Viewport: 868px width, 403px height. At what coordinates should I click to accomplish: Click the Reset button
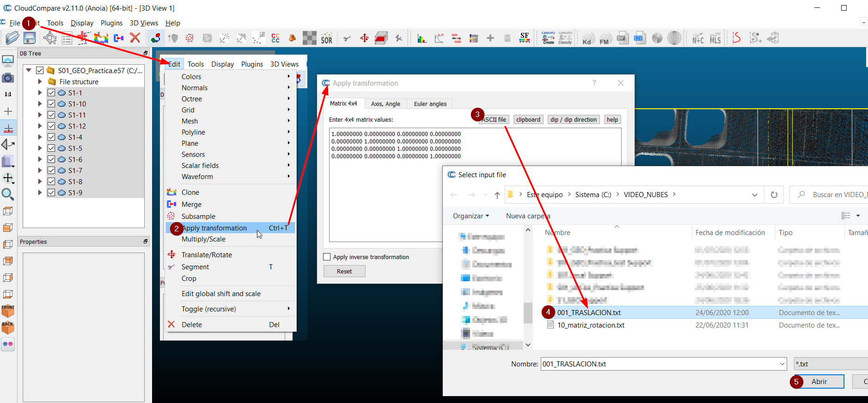click(x=344, y=271)
